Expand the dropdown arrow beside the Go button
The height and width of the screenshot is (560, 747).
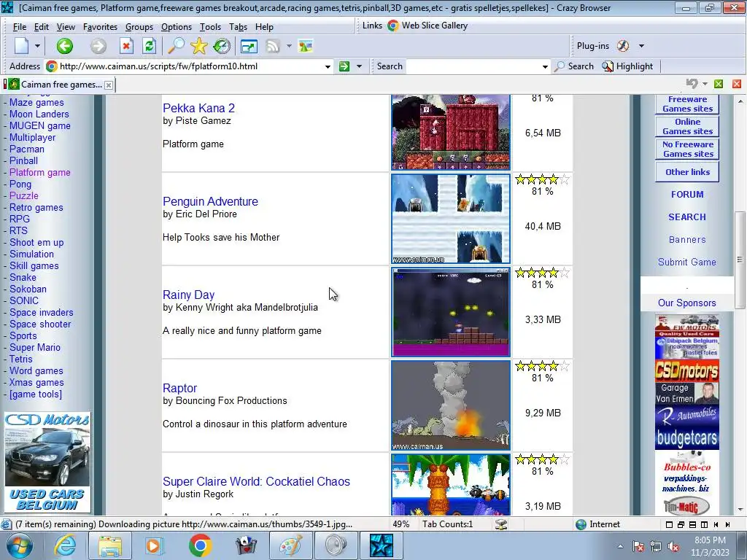pyautogui.click(x=359, y=66)
